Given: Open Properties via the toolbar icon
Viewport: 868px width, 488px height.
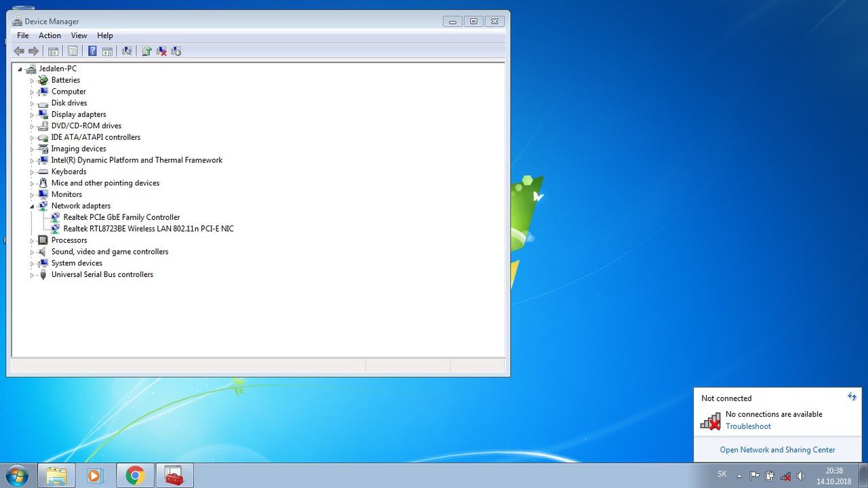Looking at the screenshot, I should [73, 51].
